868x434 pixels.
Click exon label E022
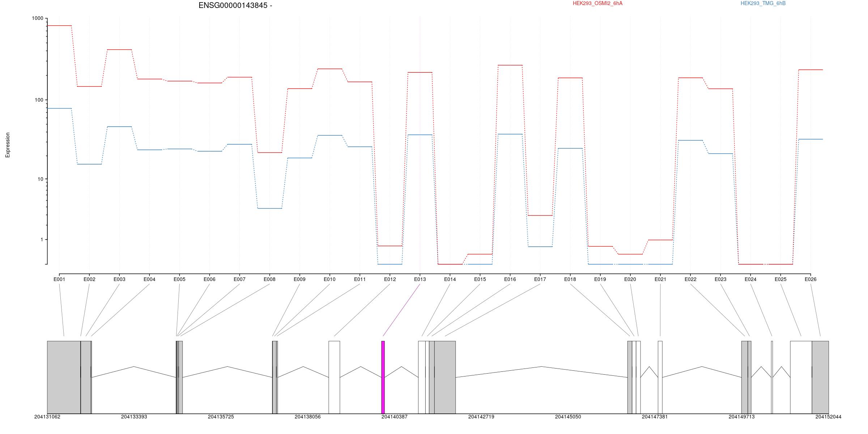(690, 279)
